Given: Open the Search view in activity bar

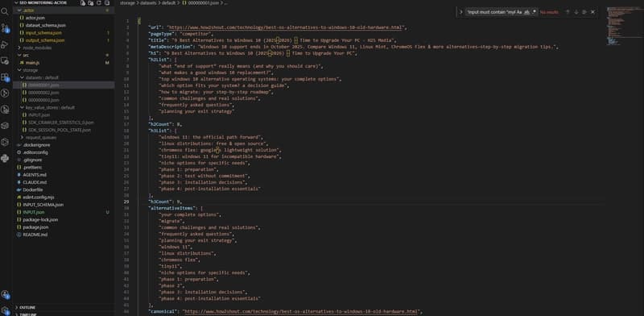Looking at the screenshot, I should tap(5, 11).
